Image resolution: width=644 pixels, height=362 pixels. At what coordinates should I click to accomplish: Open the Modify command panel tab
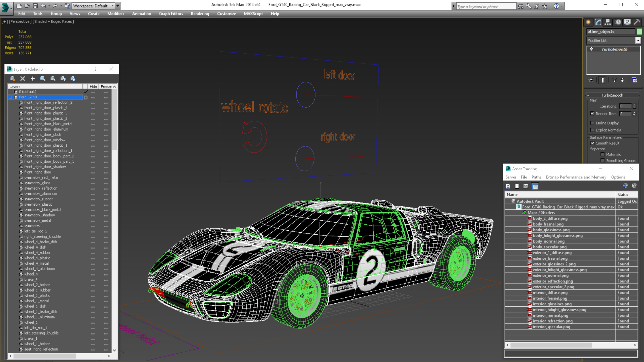coord(598,22)
